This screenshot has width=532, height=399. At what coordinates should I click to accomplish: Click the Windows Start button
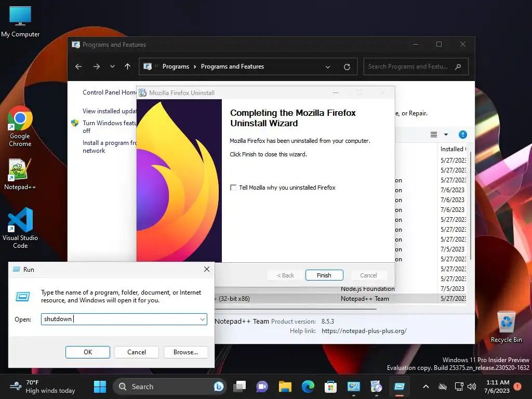click(100, 387)
